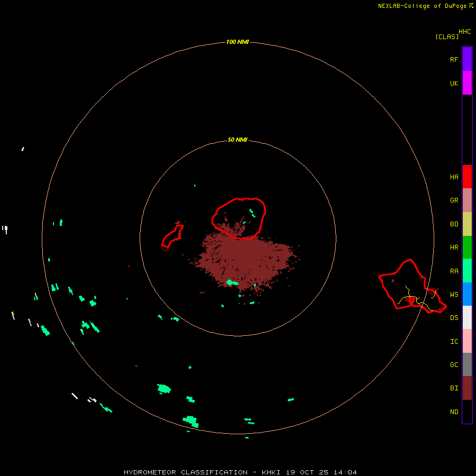Viewport: 476px width, 476px height.
Task: Click the HA red legend swatch
Action: pyautogui.click(x=467, y=177)
